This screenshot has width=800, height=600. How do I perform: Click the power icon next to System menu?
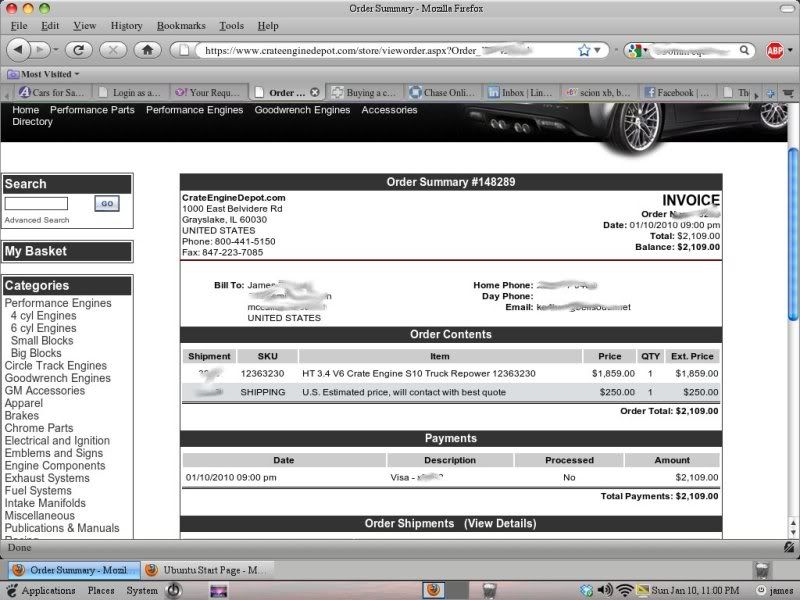tap(174, 590)
